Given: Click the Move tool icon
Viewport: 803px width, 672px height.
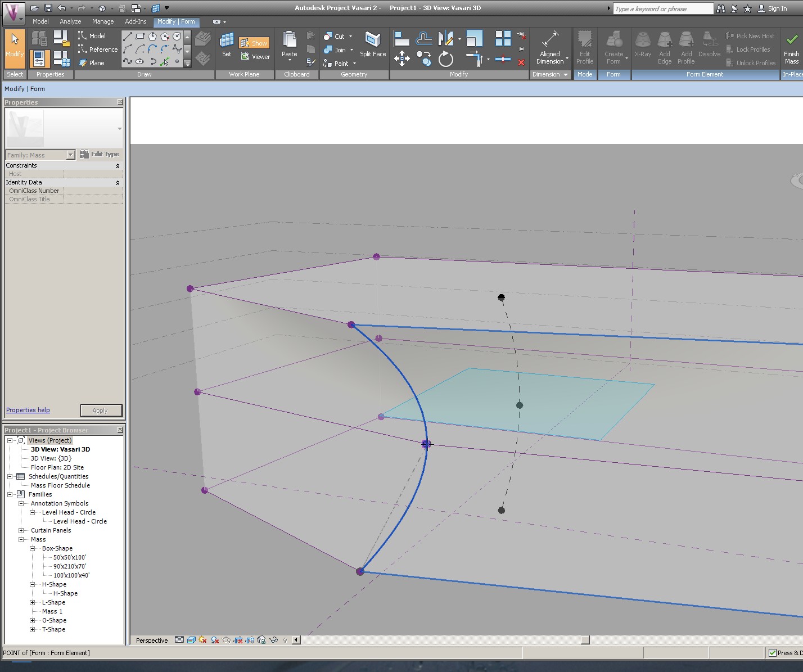Looking at the screenshot, I should coord(401,58).
